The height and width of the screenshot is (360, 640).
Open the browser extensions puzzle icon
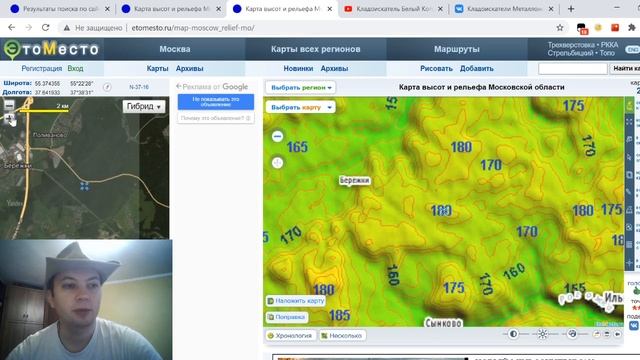pyautogui.click(x=632, y=28)
